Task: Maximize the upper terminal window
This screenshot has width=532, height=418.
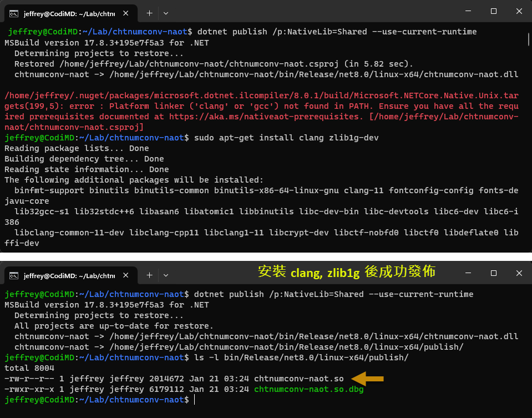Action: [493, 11]
